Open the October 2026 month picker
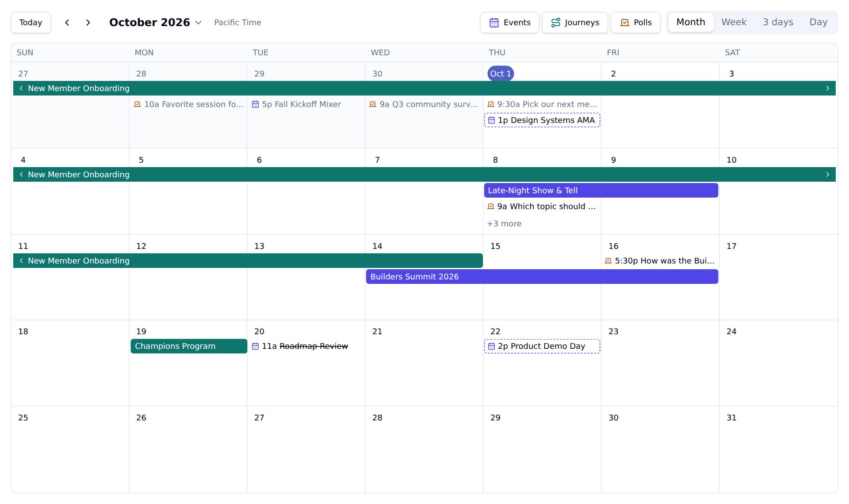 (155, 23)
